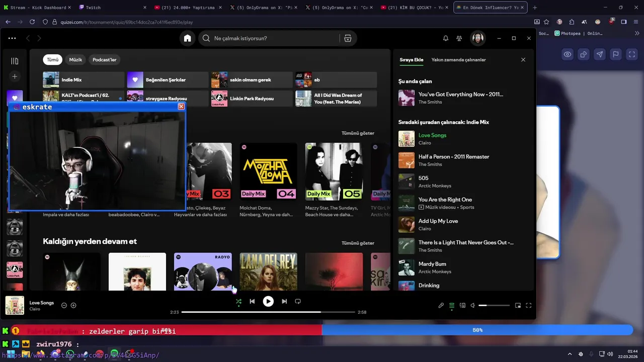
Task: Mute Spotify via the speaker icon
Action: [472, 305]
